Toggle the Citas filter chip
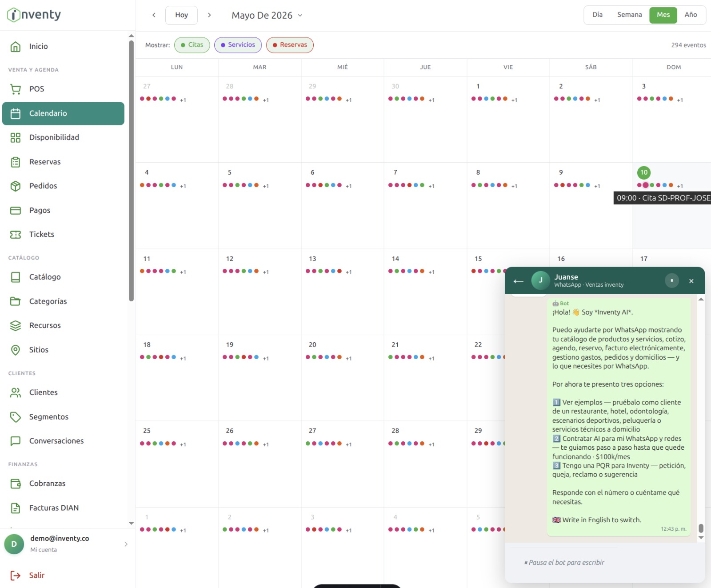 tap(192, 45)
